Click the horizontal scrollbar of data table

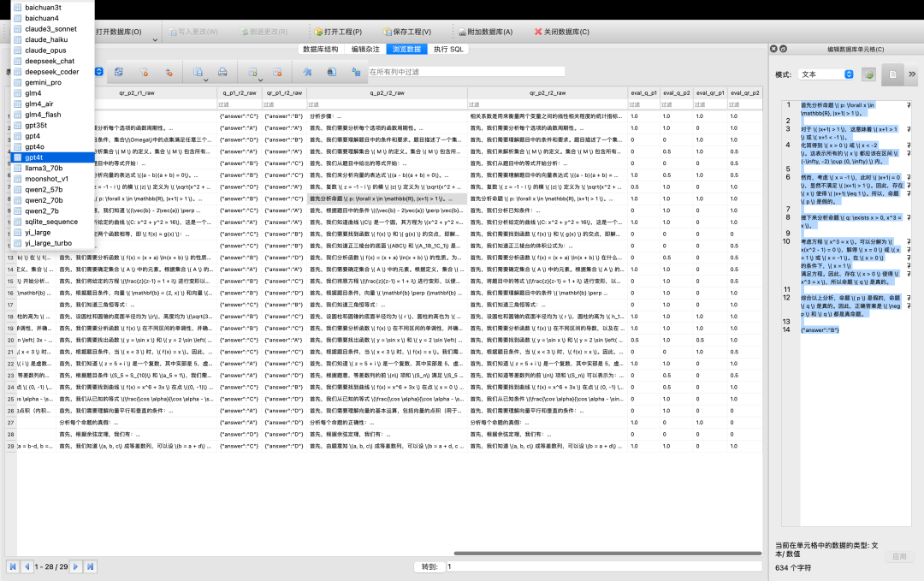coord(607,554)
